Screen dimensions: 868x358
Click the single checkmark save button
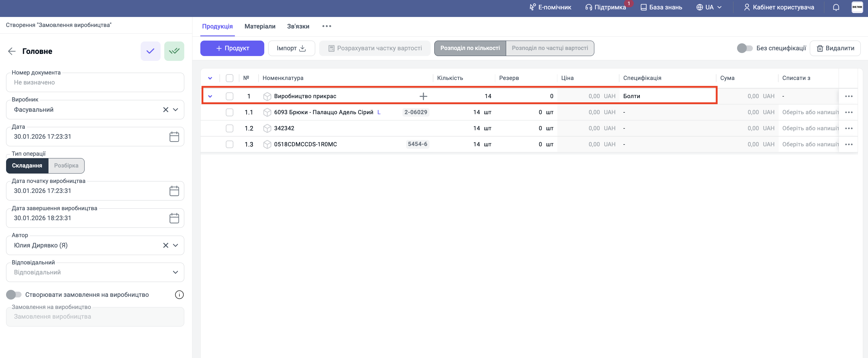pyautogui.click(x=150, y=51)
